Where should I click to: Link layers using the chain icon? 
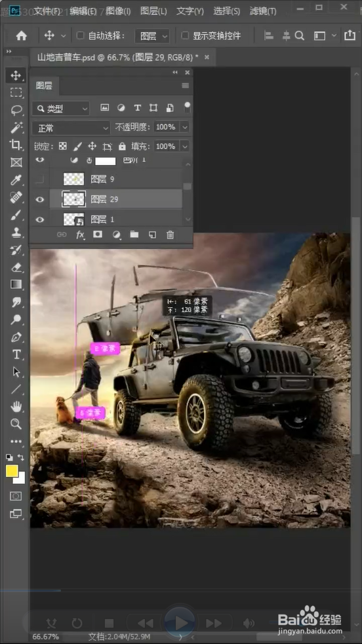[62, 235]
